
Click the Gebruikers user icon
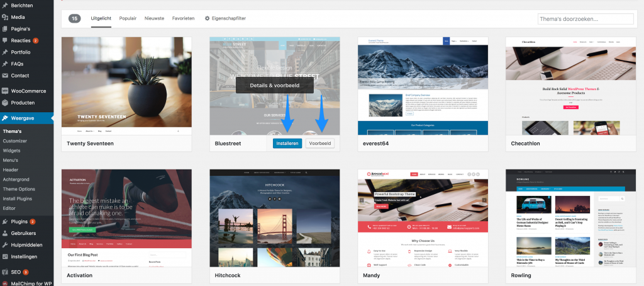point(5,233)
